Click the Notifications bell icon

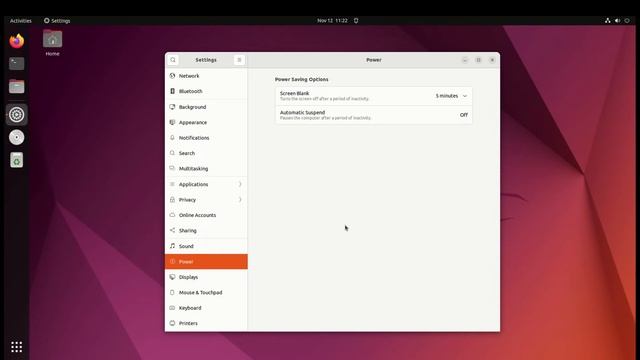pyautogui.click(x=172, y=138)
